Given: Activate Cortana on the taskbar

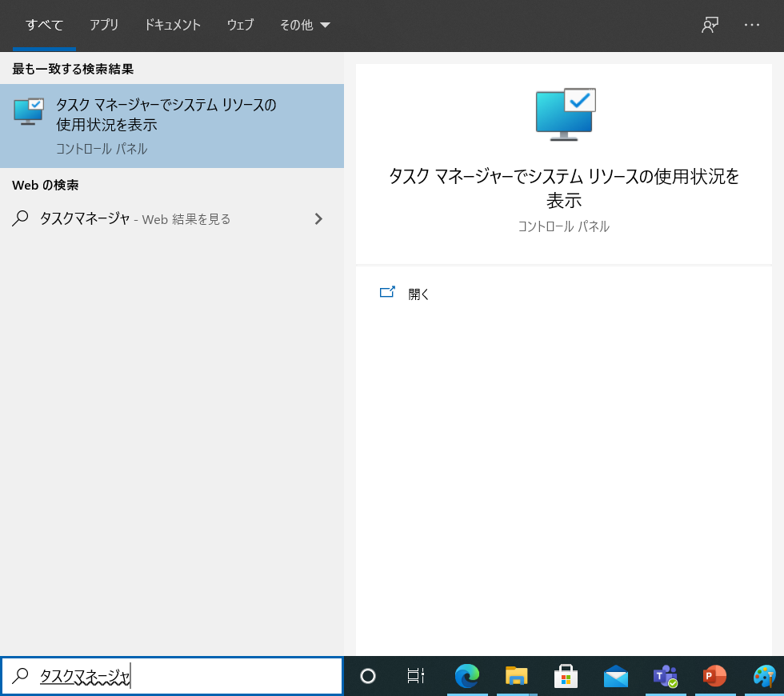Looking at the screenshot, I should pos(366,676).
